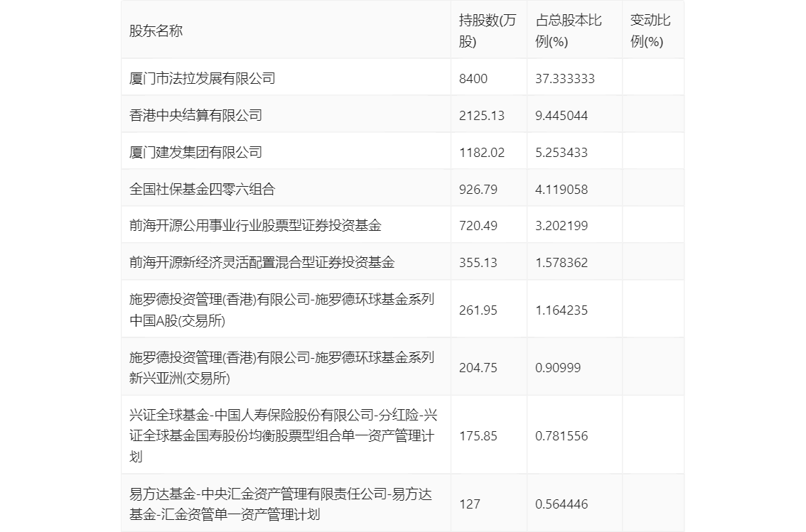Click the 261.95 shares value
The height and width of the screenshot is (532, 806).
(x=478, y=310)
